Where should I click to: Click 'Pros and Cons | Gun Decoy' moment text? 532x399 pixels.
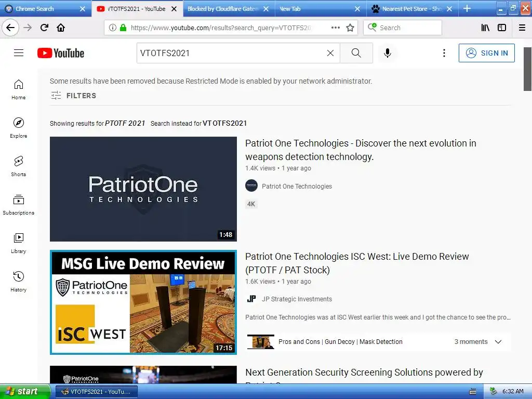[x=340, y=342]
